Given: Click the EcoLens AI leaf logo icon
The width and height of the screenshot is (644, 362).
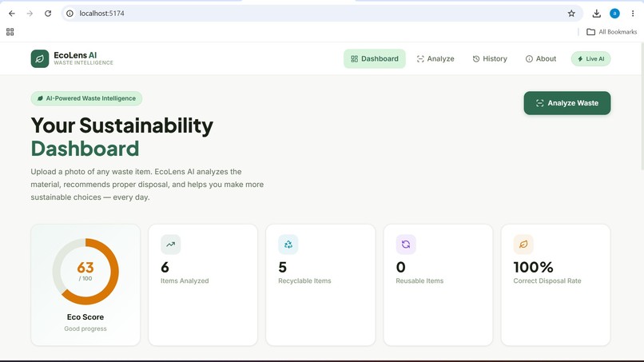Looking at the screenshot, I should coord(40,59).
